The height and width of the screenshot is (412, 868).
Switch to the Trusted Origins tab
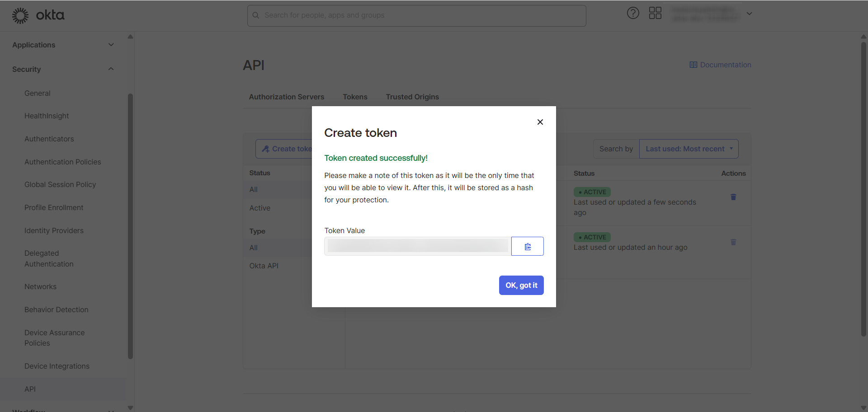(412, 97)
